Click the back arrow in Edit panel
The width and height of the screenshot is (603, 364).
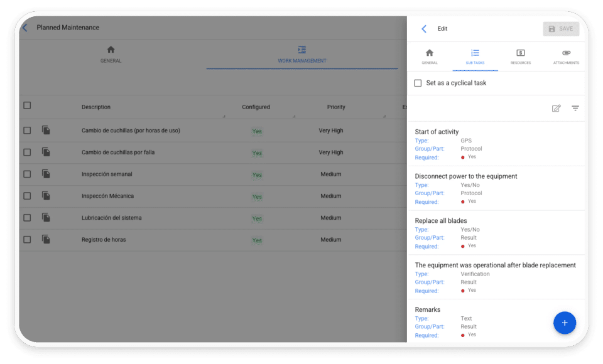pos(424,28)
